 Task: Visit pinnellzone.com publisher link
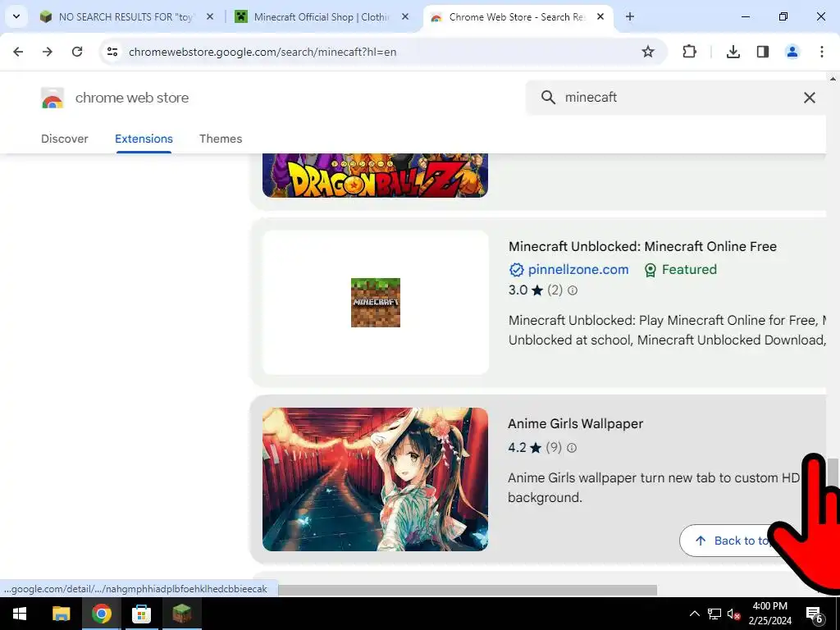[578, 269]
